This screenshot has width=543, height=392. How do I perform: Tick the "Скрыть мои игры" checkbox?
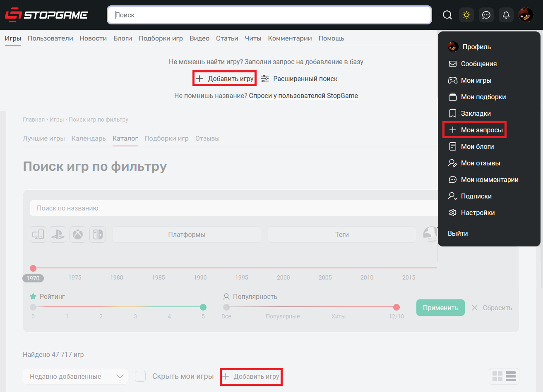click(x=141, y=376)
